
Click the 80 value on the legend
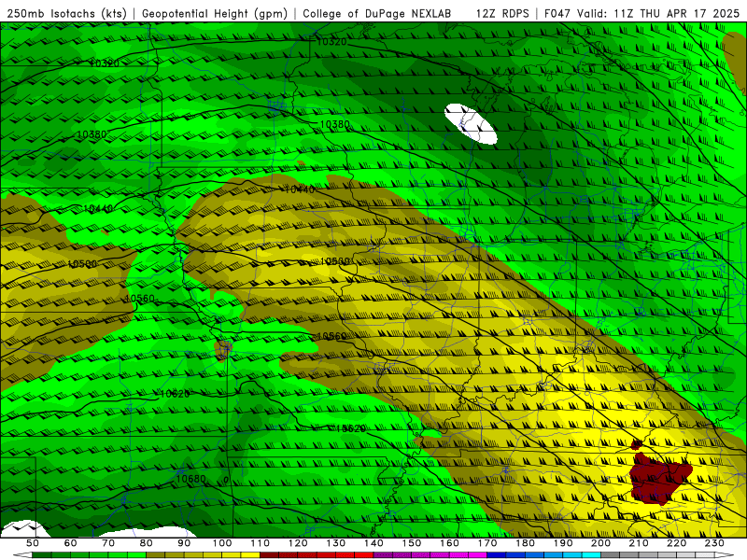[147, 543]
